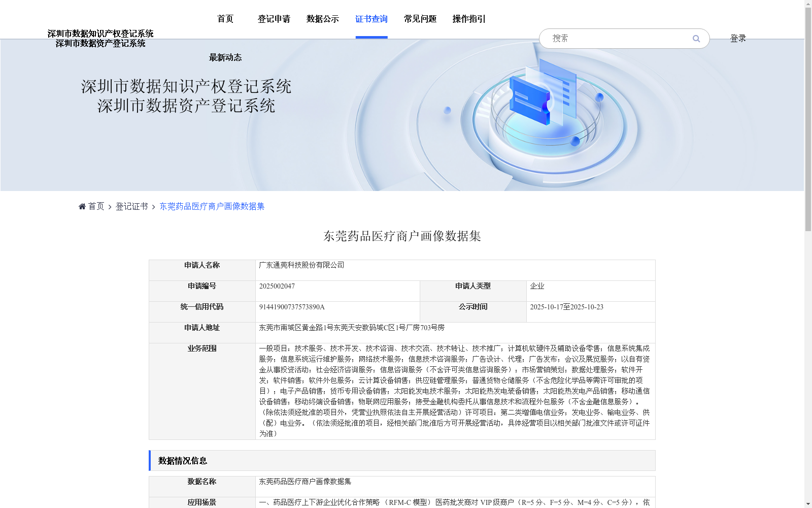Click applicant type value 企业
This screenshot has width=812, height=508.
(x=537, y=286)
